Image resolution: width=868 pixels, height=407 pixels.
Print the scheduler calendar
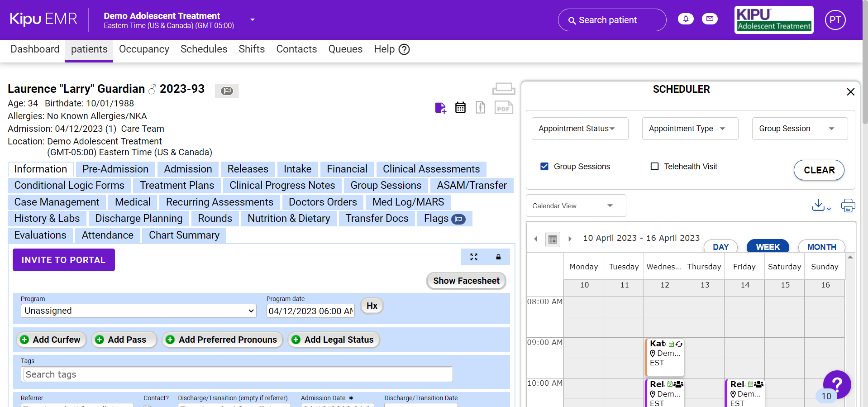848,206
